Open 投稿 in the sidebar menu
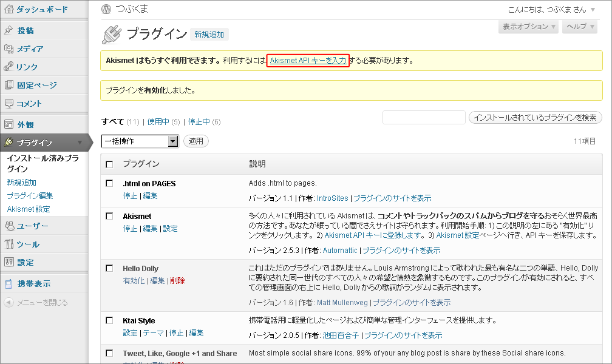 pos(25,30)
